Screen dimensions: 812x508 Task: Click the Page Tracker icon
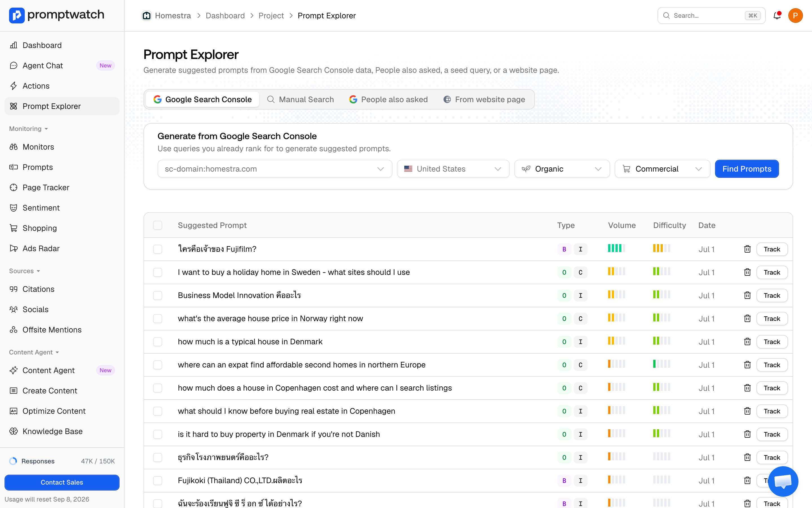click(x=14, y=187)
